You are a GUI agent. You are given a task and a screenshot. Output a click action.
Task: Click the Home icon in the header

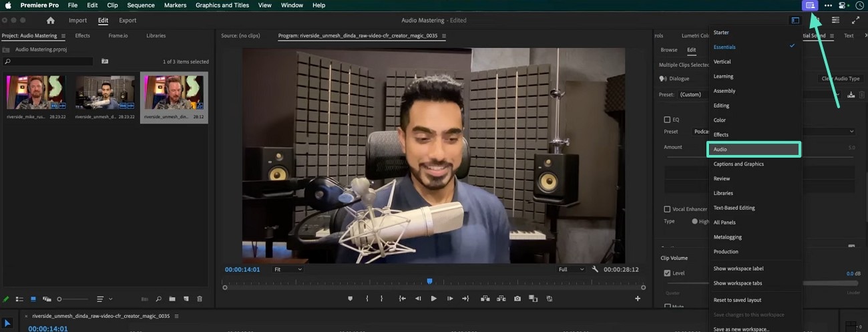50,21
